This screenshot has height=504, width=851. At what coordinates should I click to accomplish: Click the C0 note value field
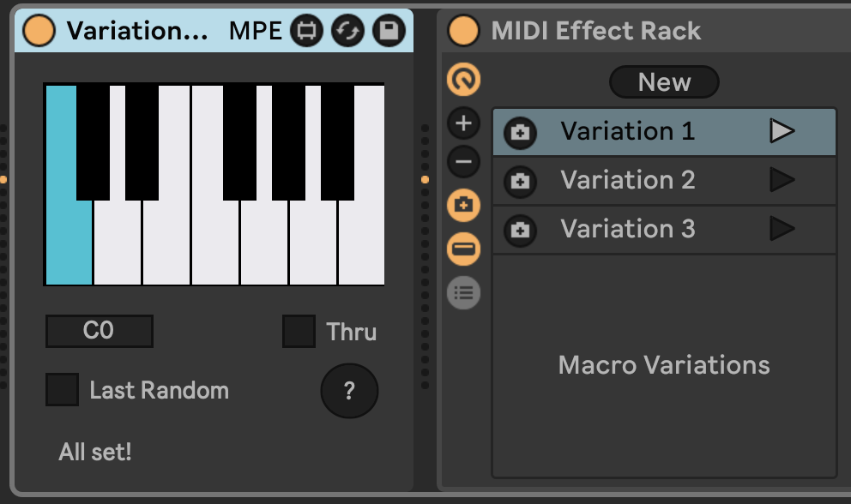click(99, 331)
